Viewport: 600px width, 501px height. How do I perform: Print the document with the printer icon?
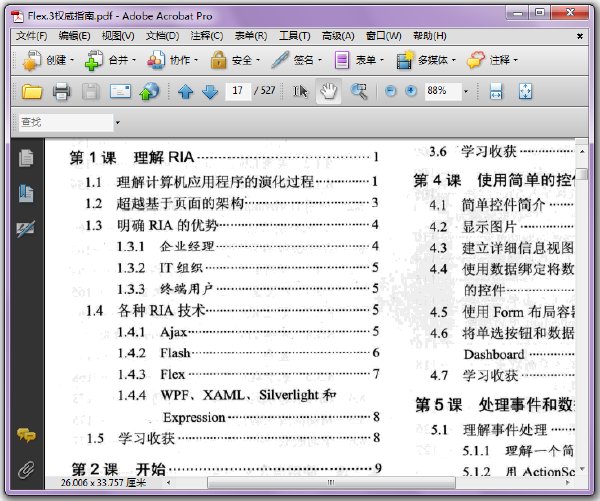click(x=62, y=92)
